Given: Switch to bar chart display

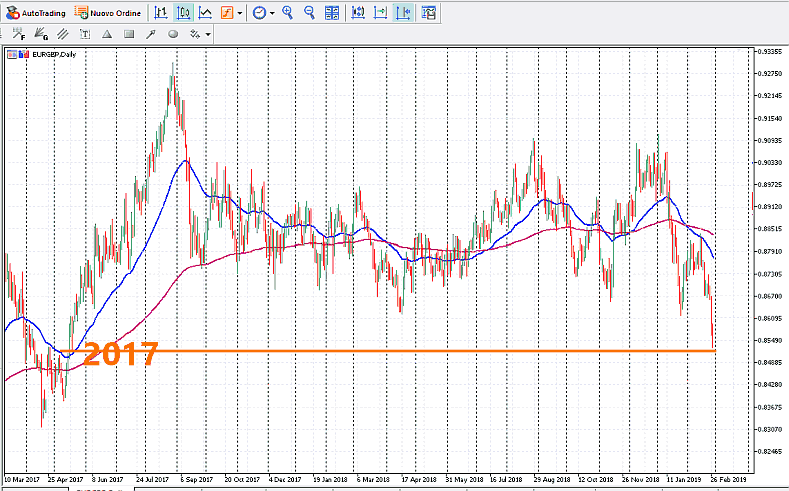Looking at the screenshot, I should 162,13.
